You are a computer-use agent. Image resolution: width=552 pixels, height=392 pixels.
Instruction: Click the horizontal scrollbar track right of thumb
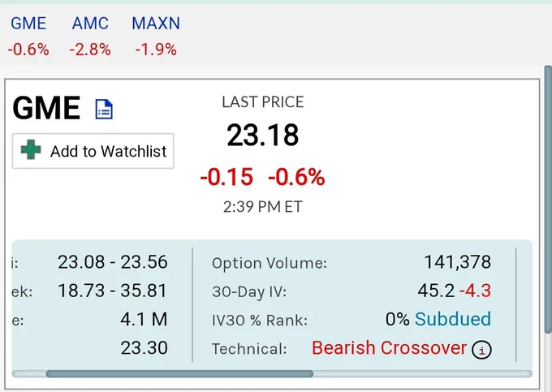pos(422,373)
